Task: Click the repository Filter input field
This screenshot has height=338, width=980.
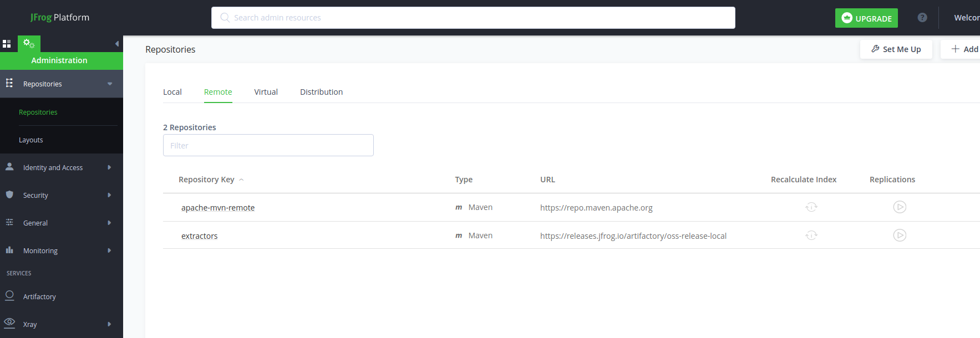Action: 268,145
